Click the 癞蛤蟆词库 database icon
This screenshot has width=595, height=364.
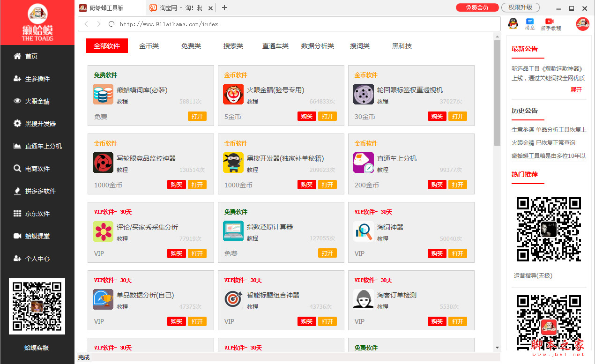coord(103,94)
